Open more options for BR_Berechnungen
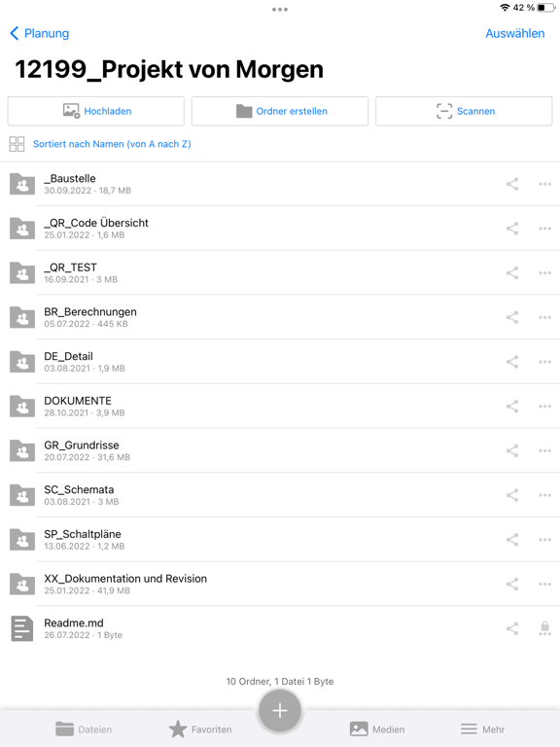Screen dimensions: 560x747 coord(544,317)
